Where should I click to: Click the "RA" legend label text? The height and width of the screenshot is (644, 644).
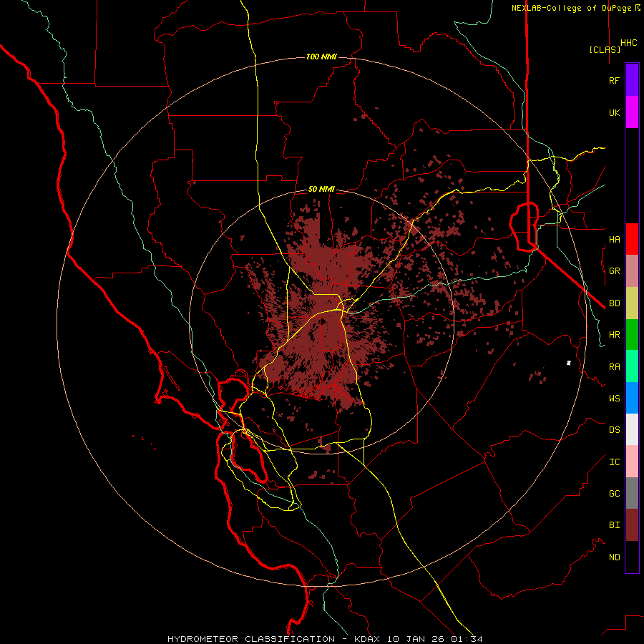(x=614, y=367)
